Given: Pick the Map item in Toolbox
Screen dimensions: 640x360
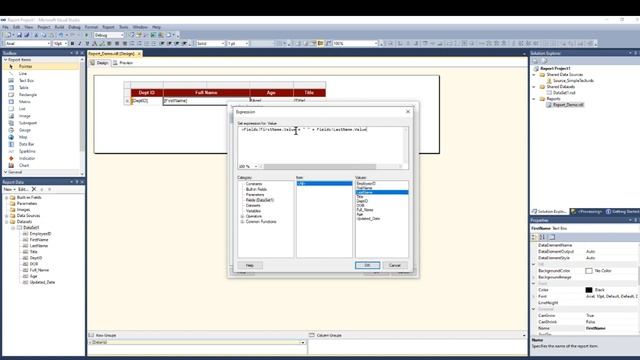Looking at the screenshot, I should click(x=23, y=137).
